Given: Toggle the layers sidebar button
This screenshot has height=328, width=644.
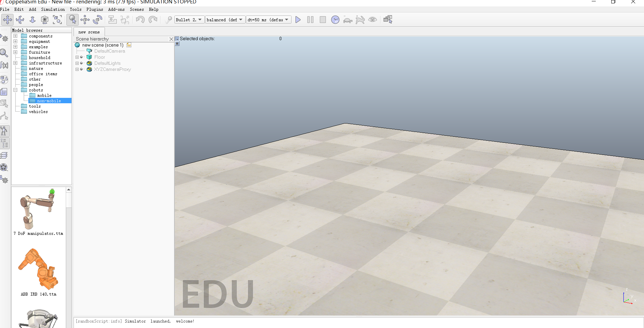Looking at the screenshot, I should tap(4, 155).
